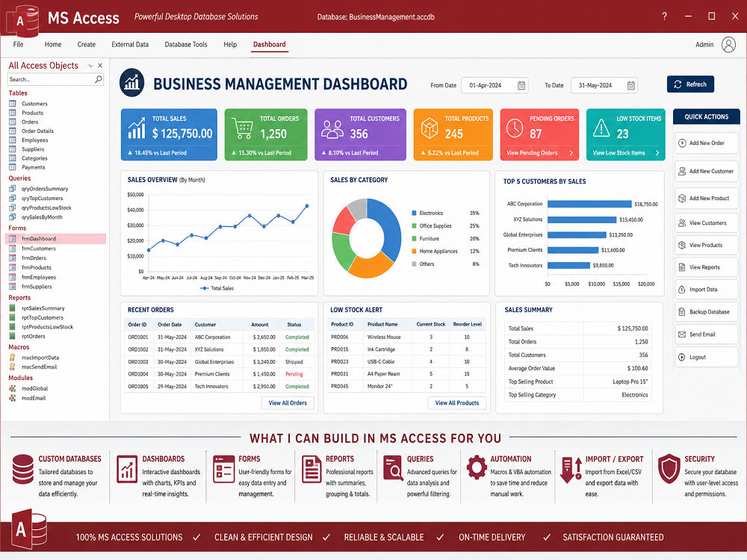Viewport: 747px width, 560px height.
Task: Click the View Products icon
Action: [x=682, y=245]
